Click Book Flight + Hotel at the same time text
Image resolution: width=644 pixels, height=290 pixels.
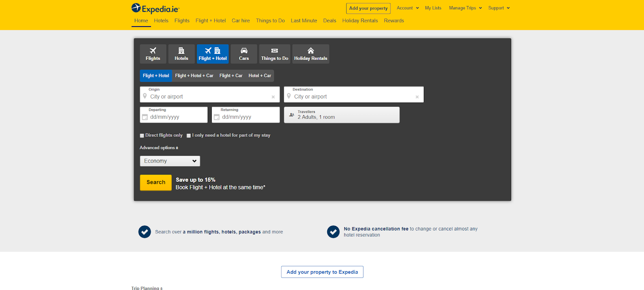[x=221, y=187]
